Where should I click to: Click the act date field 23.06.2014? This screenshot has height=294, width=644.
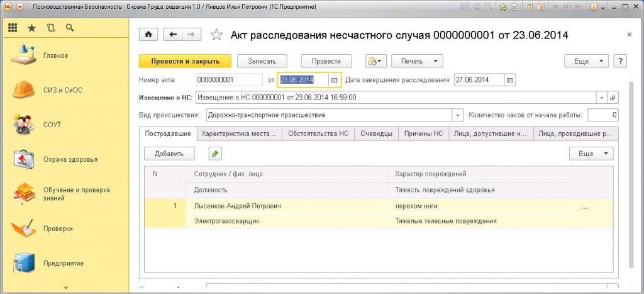pyautogui.click(x=304, y=80)
